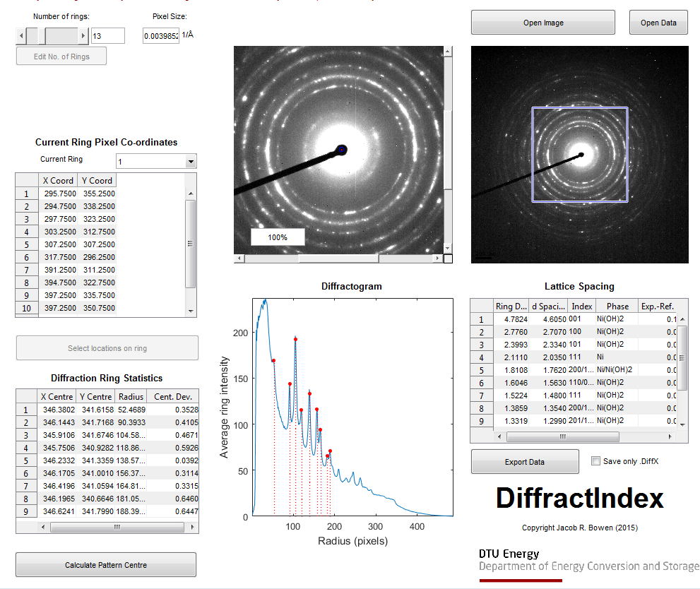This screenshot has width=700, height=589.
Task: Click the Pixel Size input field
Action: [161, 36]
